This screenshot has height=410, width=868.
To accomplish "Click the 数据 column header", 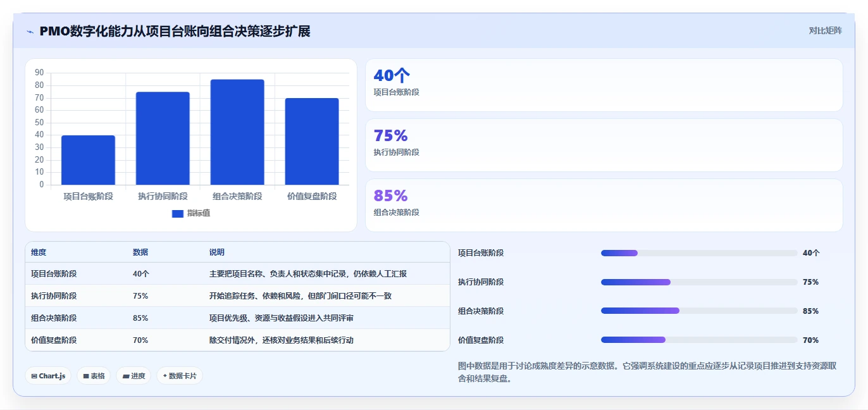I will tap(140, 252).
